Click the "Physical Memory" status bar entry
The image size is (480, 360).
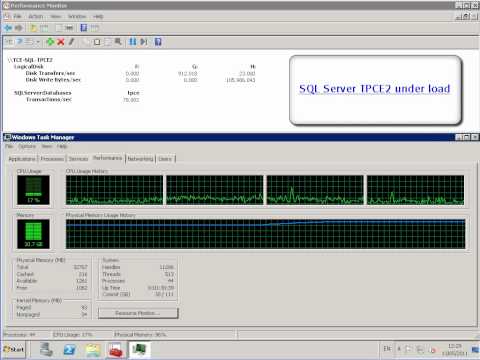140,334
